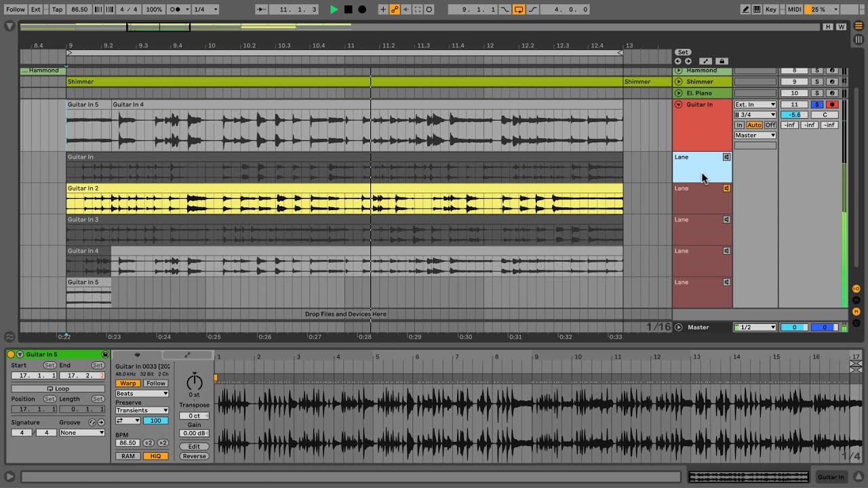Viewport: 868px width, 488px height.
Task: Click the Punch-In switch icon
Action: coord(505,9)
